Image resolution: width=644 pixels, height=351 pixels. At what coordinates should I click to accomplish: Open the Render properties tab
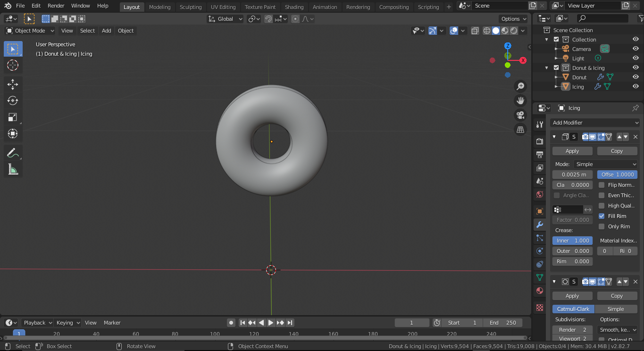click(540, 141)
